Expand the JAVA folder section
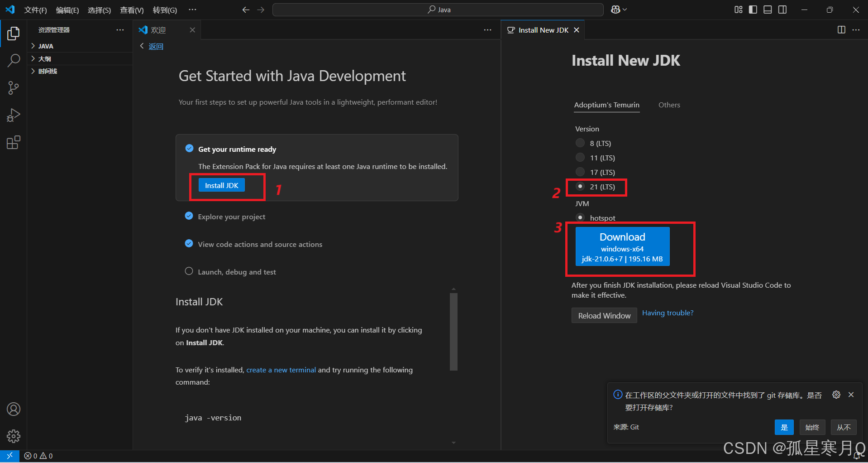 (80, 46)
